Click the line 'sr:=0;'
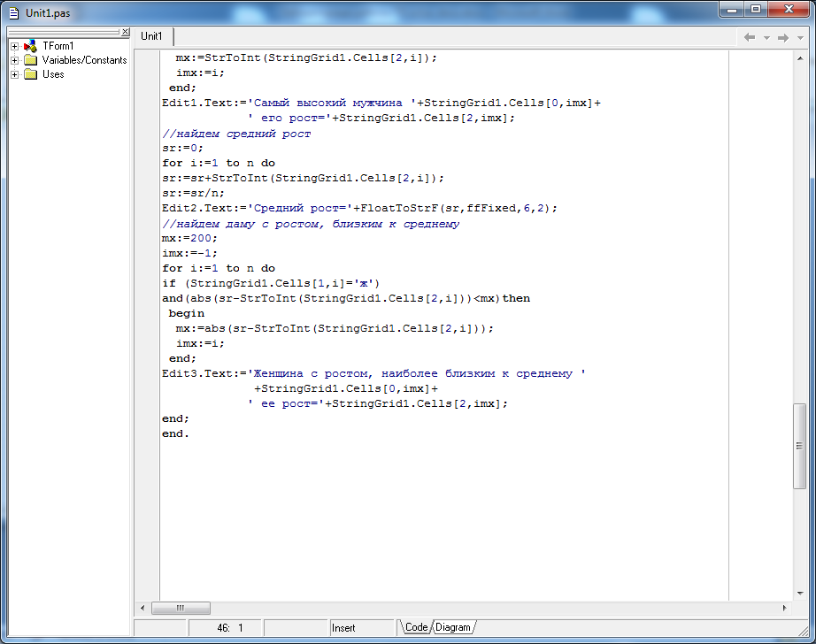 pyautogui.click(x=182, y=149)
